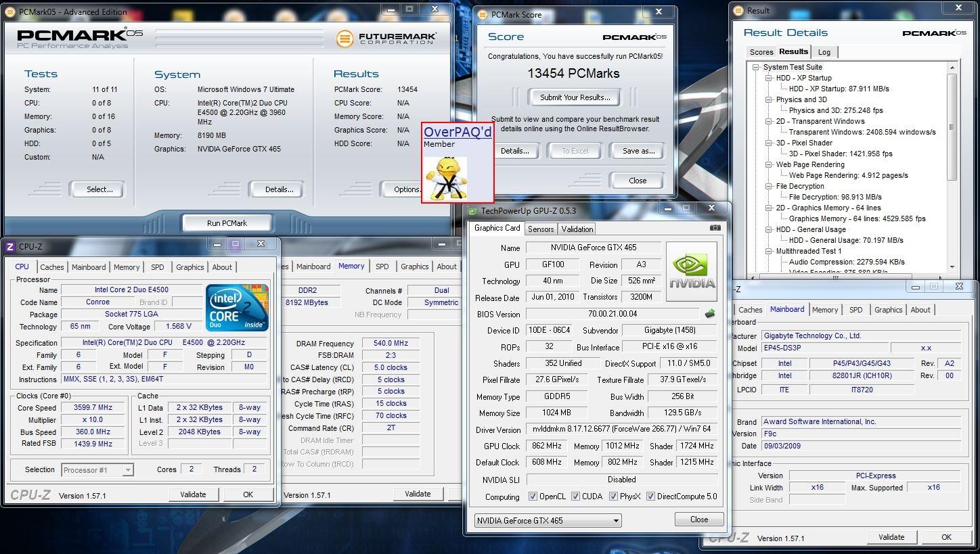Click the GPU-Z title bar icon
The image size is (980, 554).
(473, 211)
